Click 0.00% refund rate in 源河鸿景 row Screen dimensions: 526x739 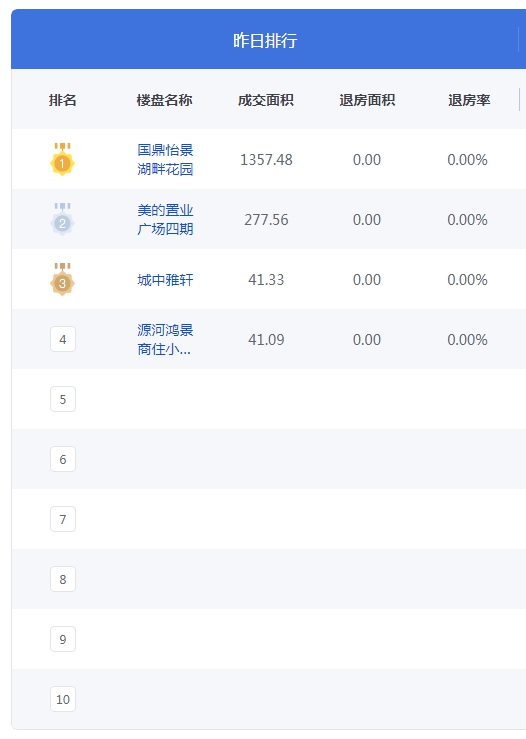(x=468, y=339)
